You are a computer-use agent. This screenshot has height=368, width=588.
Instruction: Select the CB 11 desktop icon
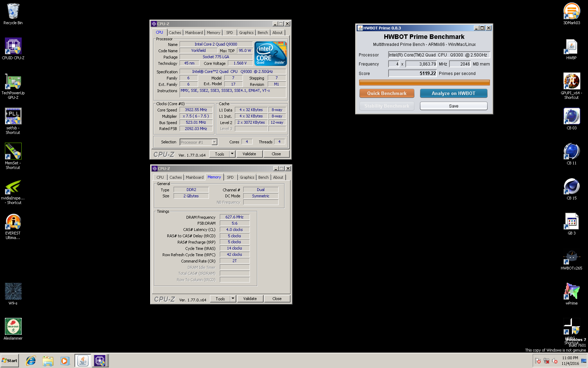pyautogui.click(x=572, y=154)
